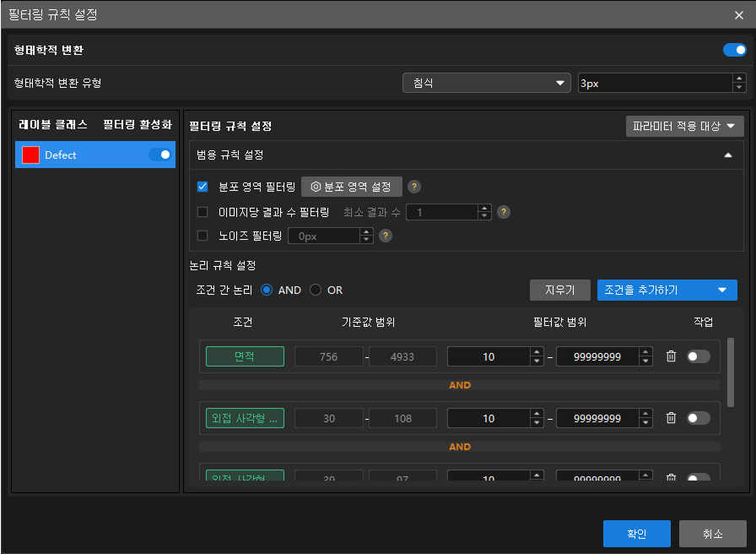Click the 4933 reference value
Viewport: 756px width, 554px height.
(402, 356)
